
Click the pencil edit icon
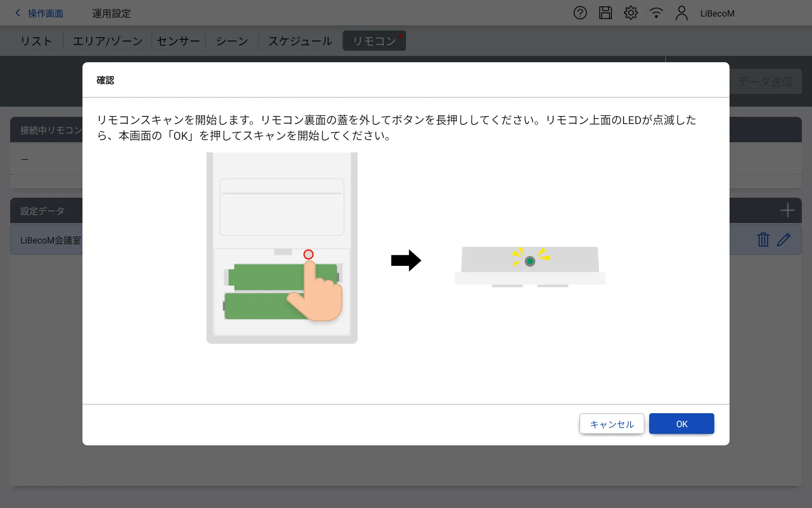tap(784, 240)
